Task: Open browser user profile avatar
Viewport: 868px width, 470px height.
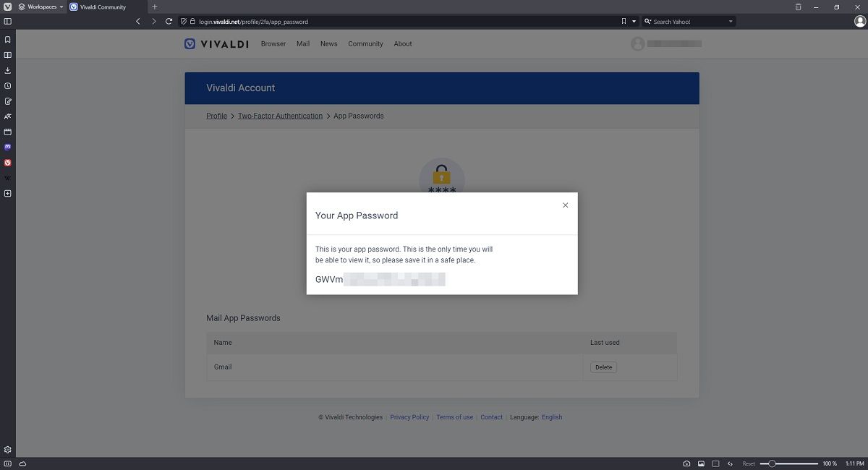Action: tap(860, 22)
